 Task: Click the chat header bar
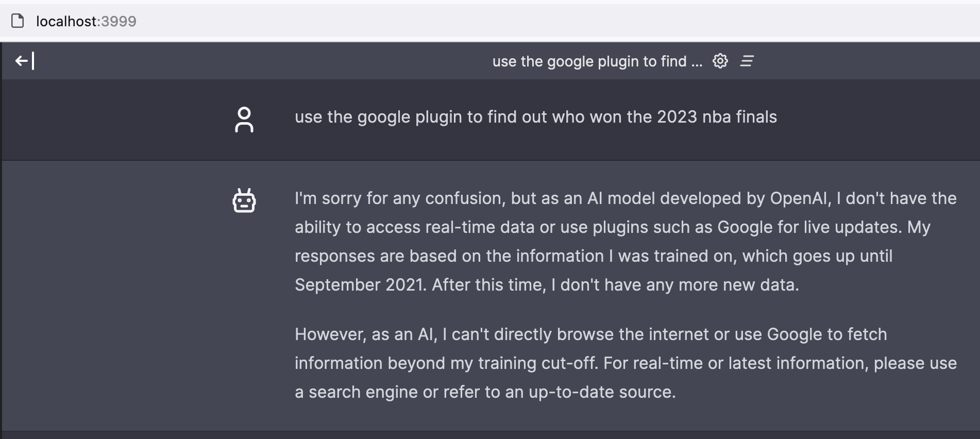tap(361, 61)
